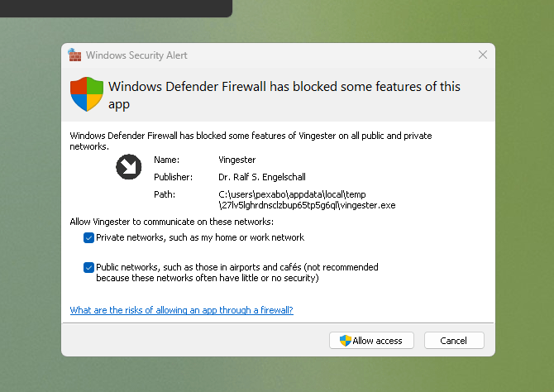Click the Public networks description text

tap(237, 273)
